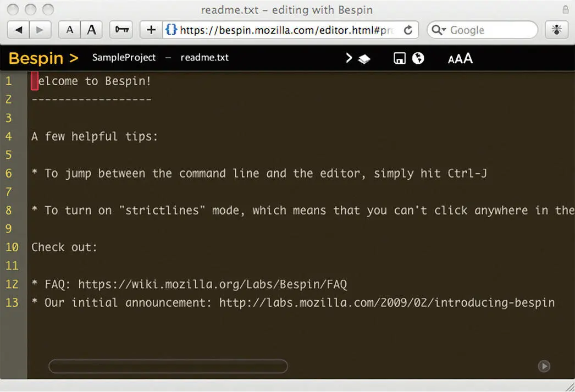Decrease page text with small A button
Screen dimensions: 575x392
(x=69, y=30)
